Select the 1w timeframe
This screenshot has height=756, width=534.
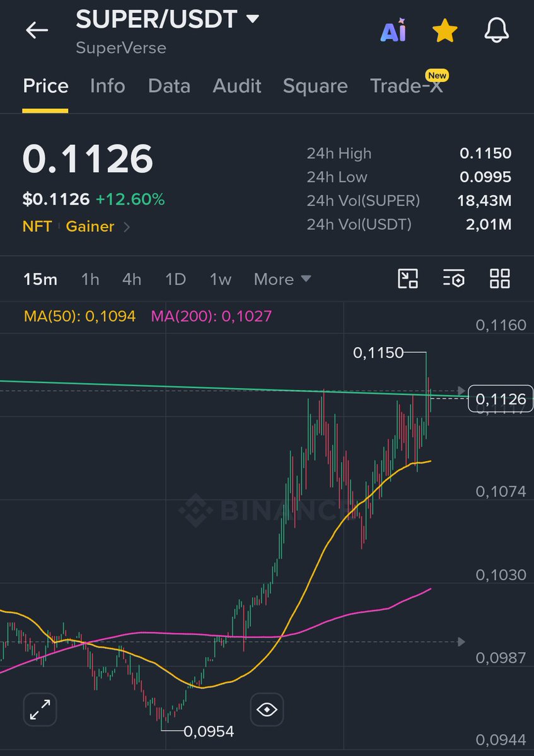221,279
